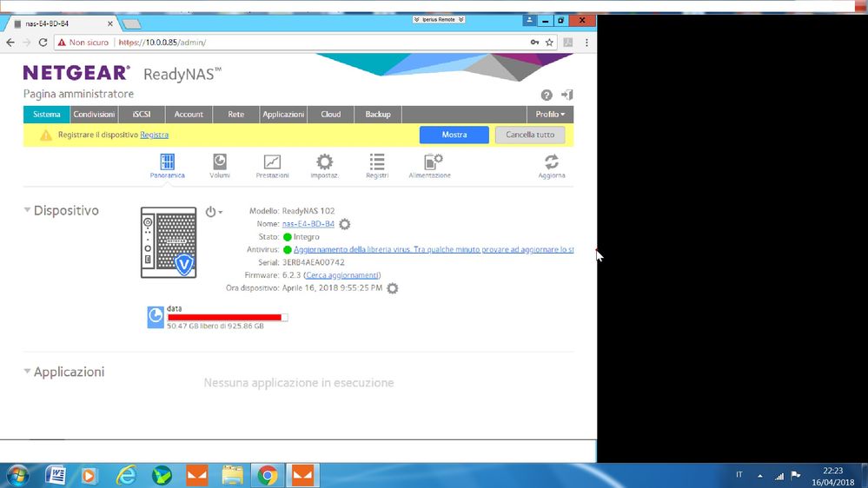Image resolution: width=868 pixels, height=488 pixels.
Task: Open Google Chrome from the taskbar
Action: [268, 475]
